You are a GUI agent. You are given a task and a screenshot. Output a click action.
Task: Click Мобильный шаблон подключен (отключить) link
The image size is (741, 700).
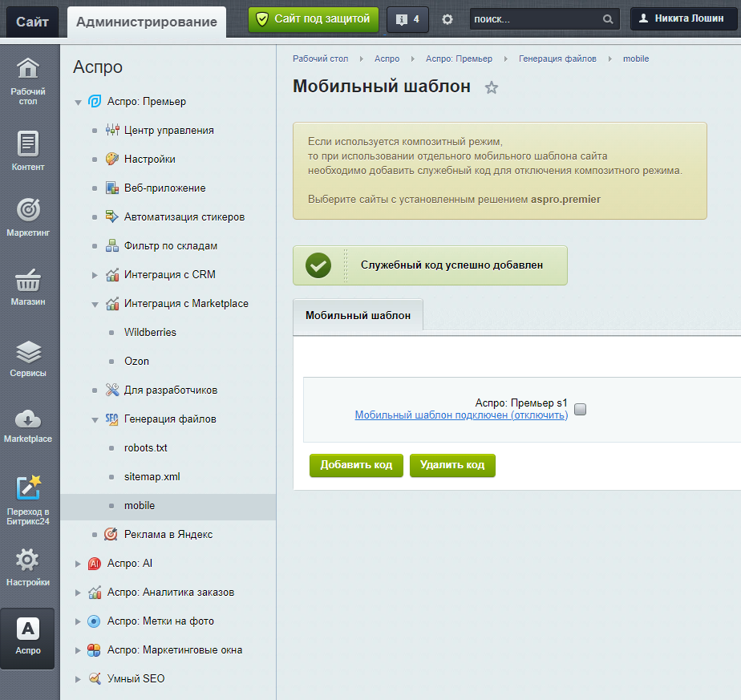pyautogui.click(x=461, y=415)
